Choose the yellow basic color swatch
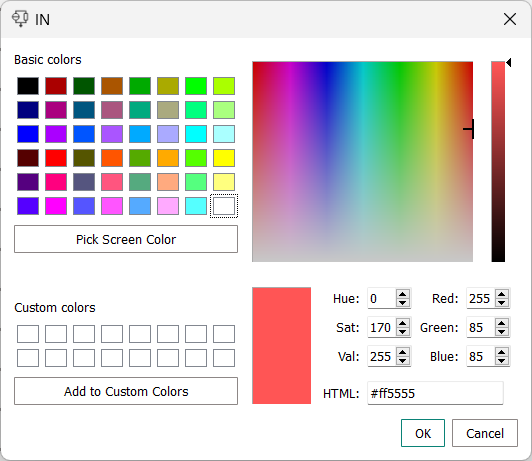 [x=224, y=158]
